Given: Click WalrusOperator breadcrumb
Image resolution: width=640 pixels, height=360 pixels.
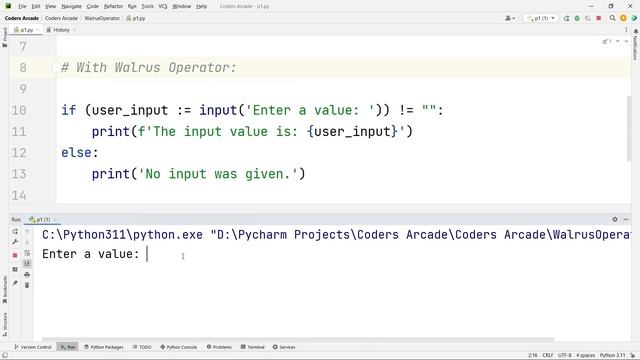Looking at the screenshot, I should coord(102,18).
